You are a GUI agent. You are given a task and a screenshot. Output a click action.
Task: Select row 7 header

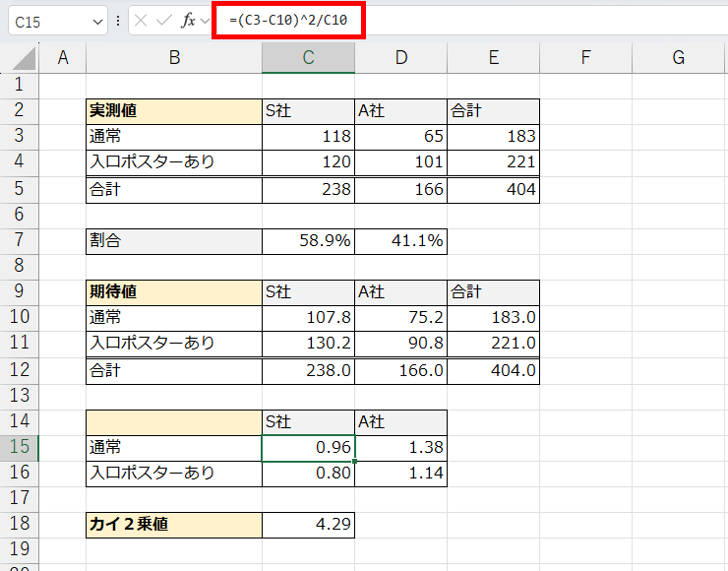[x=20, y=240]
